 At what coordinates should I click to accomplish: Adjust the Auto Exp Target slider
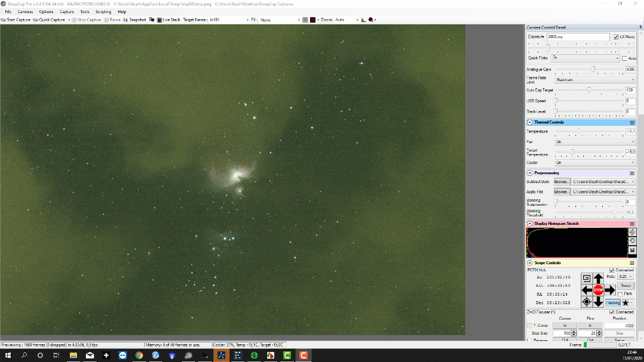[x=589, y=90]
